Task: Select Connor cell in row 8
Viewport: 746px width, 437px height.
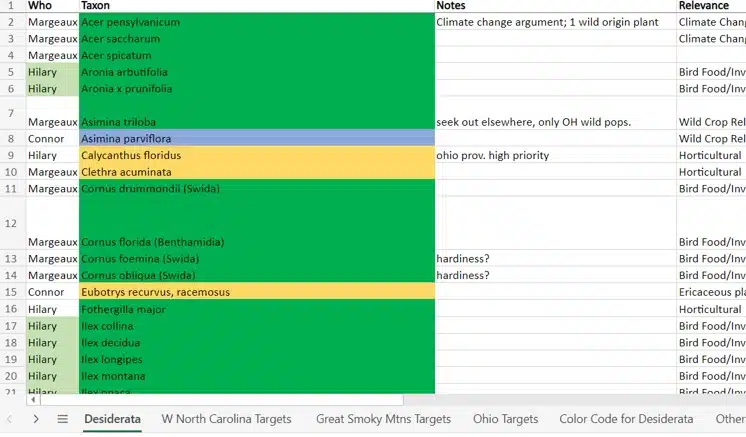Action: tap(52, 138)
